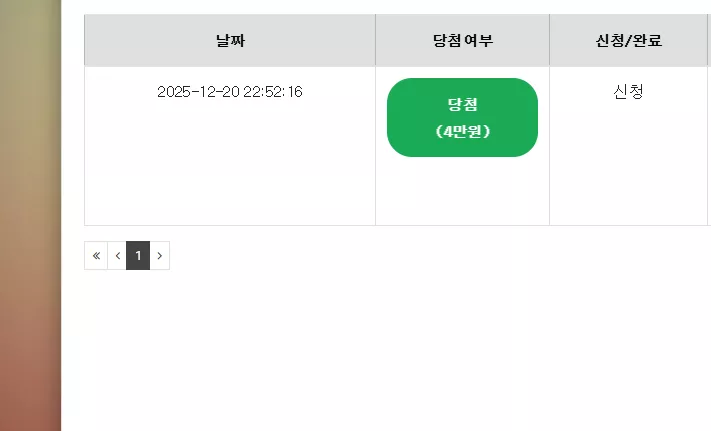
Task: Click the empty space under the timestamp in the date cell
Action: (230, 163)
